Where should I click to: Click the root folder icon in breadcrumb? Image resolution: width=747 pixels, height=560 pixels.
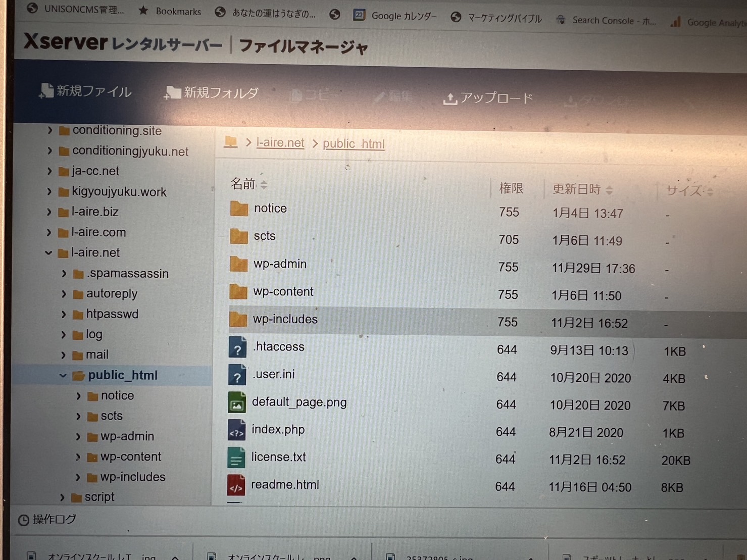click(x=231, y=142)
